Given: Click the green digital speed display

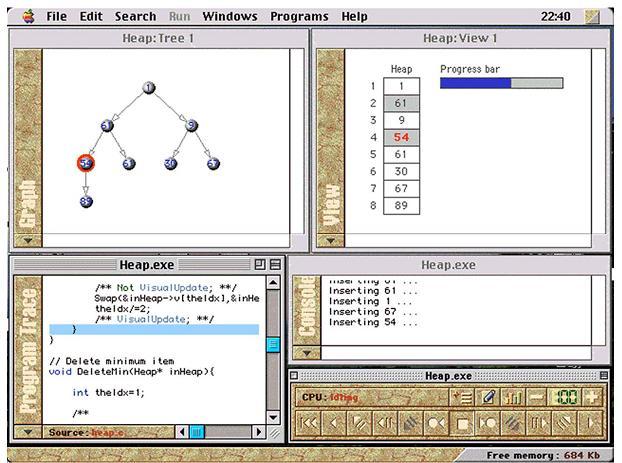Looking at the screenshot, I should (565, 397).
